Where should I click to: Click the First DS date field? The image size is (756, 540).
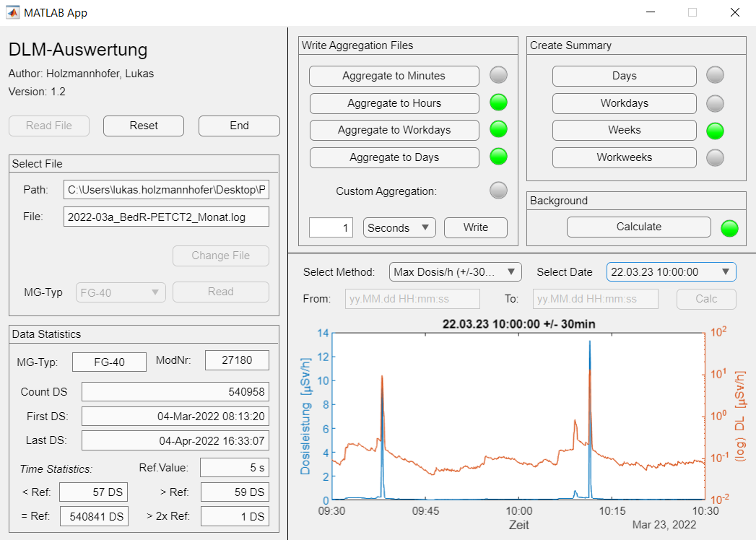(x=175, y=417)
